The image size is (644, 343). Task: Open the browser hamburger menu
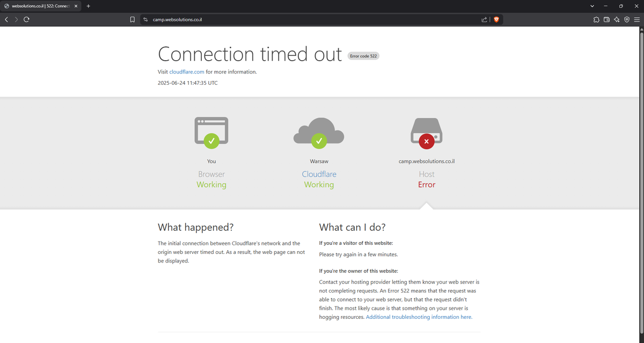tap(636, 20)
